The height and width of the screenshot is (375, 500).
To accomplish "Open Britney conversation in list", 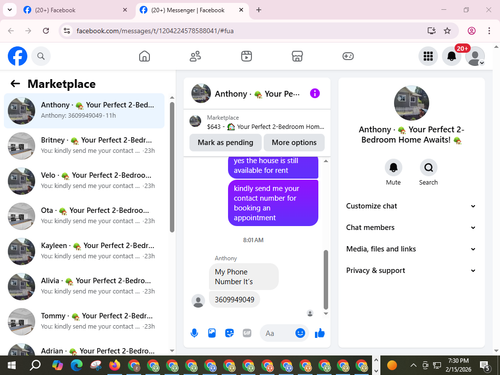I will (84, 146).
